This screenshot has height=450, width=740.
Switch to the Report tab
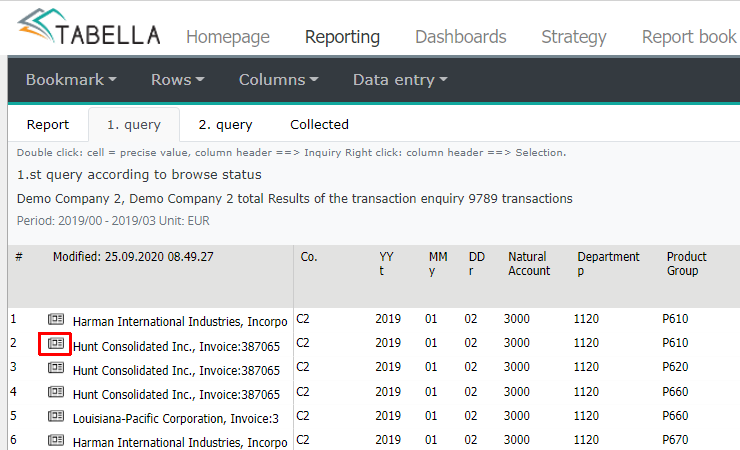48,125
